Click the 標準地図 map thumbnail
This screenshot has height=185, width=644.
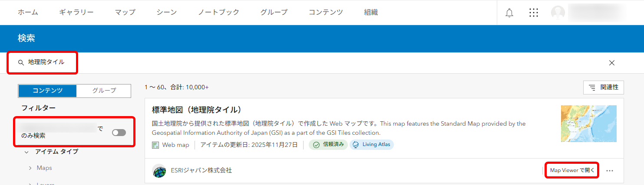(588, 123)
